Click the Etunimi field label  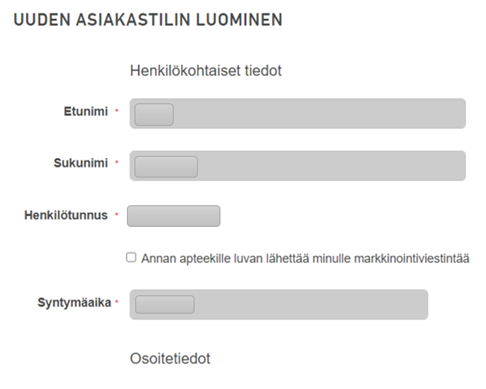tap(86, 111)
